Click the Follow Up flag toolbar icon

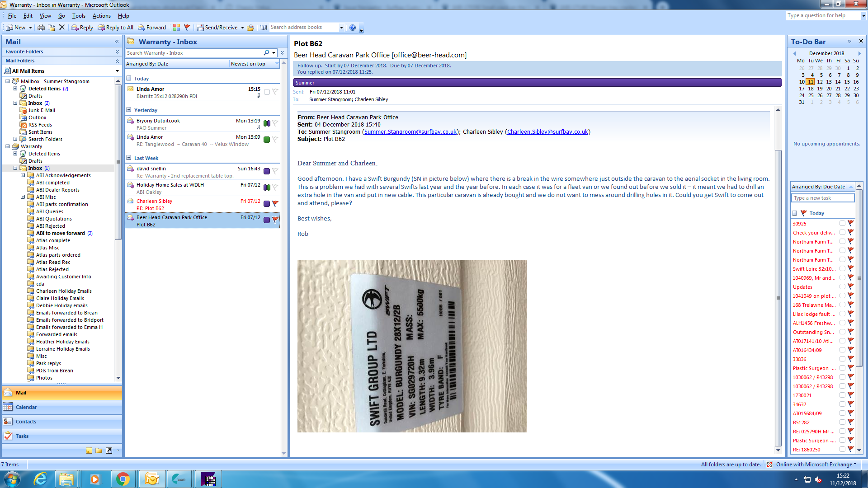tap(187, 28)
